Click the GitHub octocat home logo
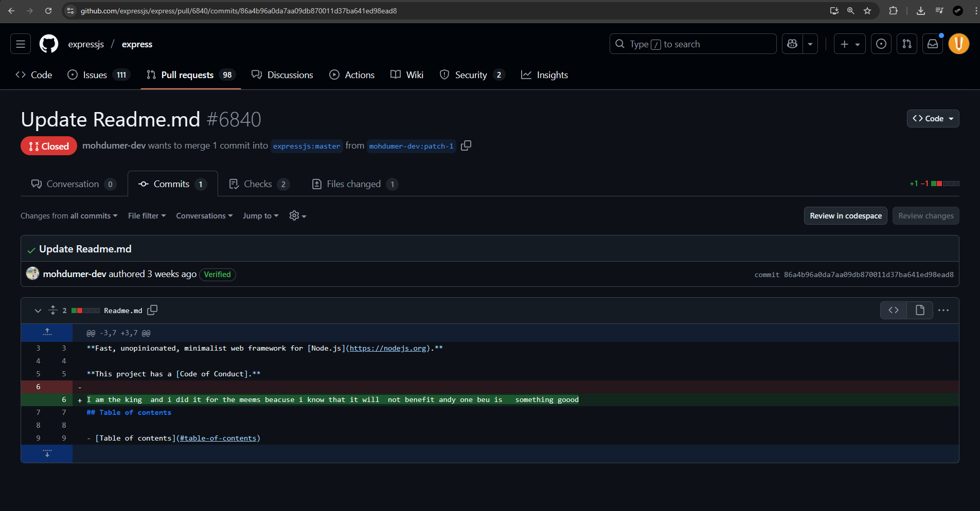The height and width of the screenshot is (511, 980). pos(48,44)
